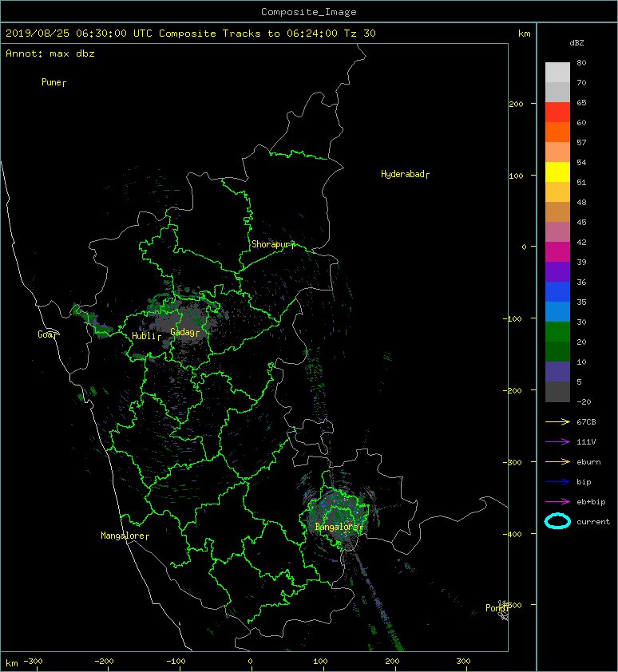Viewport: 618px width, 672px height.
Task: Click the light orange 57 dBZ swatch
Action: [557, 152]
